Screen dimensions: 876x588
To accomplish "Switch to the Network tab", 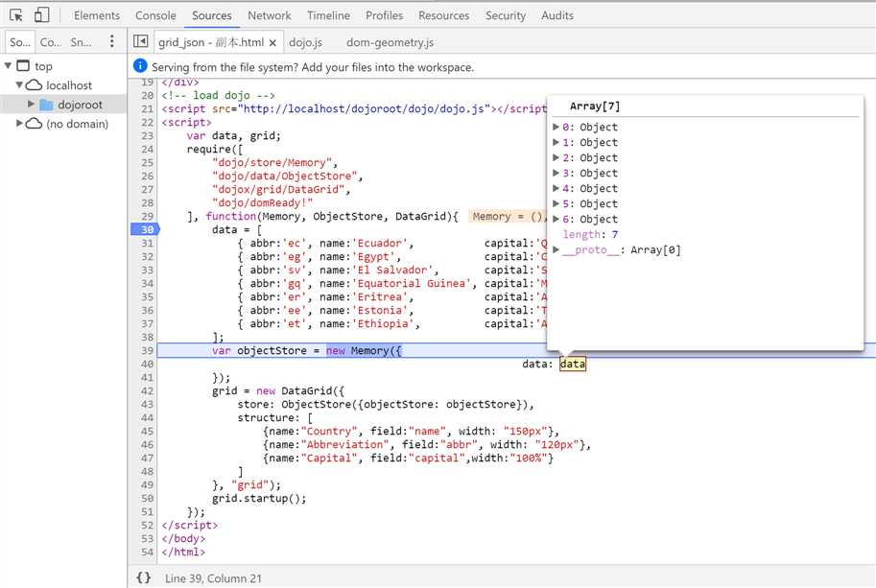I will [269, 15].
